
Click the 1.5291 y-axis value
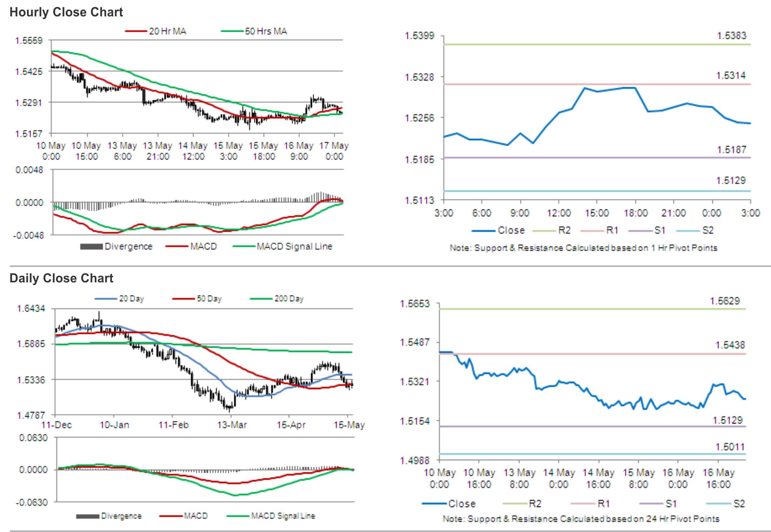[29, 102]
